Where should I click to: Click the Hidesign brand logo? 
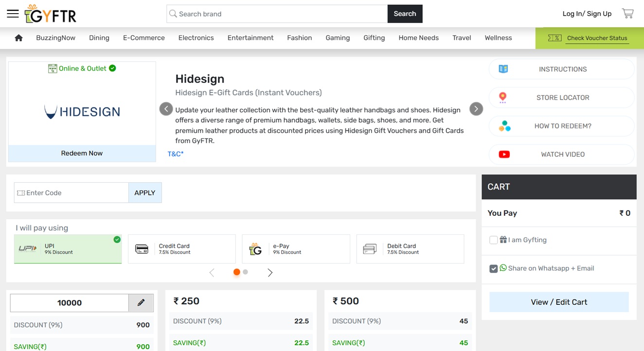pyautogui.click(x=82, y=112)
